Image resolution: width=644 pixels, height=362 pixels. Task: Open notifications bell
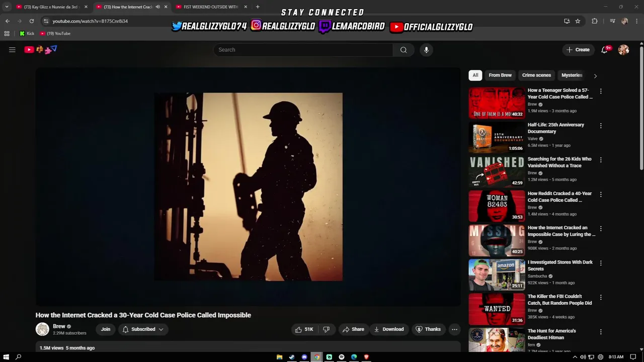pyautogui.click(x=605, y=50)
